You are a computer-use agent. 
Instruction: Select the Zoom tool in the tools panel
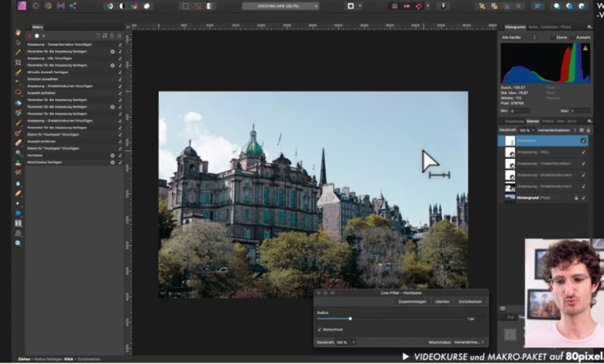[x=18, y=242]
